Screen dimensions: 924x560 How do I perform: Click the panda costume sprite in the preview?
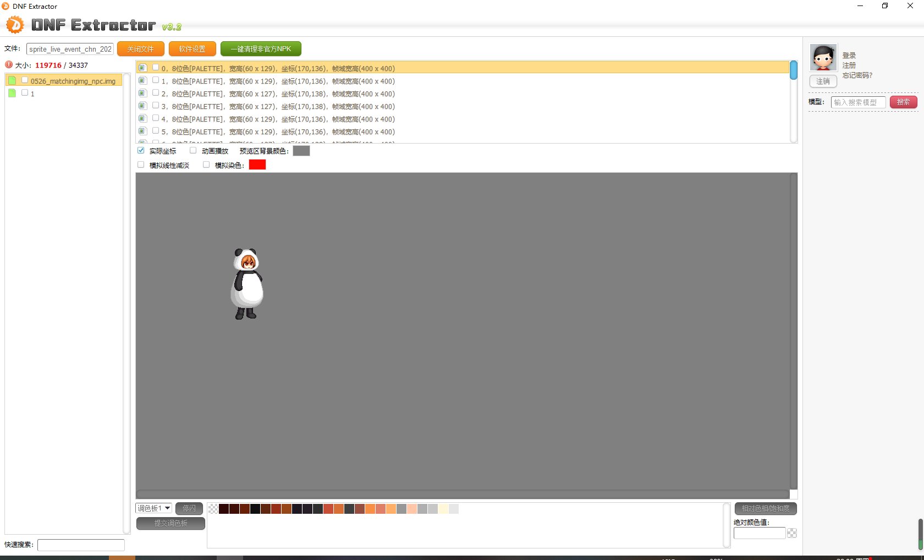pos(247,284)
